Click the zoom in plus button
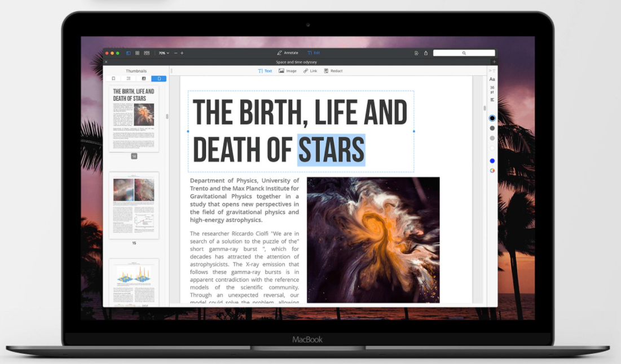This screenshot has height=364, width=621. 182,53
